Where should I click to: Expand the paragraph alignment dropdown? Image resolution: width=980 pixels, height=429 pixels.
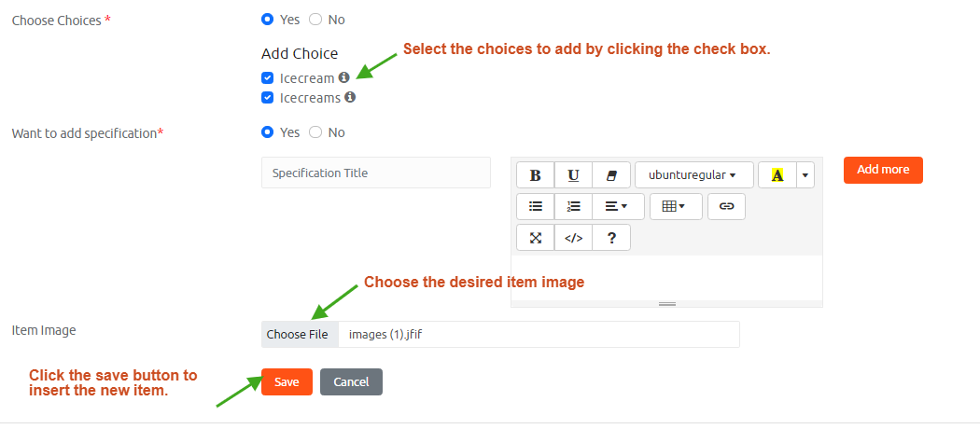pyautogui.click(x=617, y=206)
